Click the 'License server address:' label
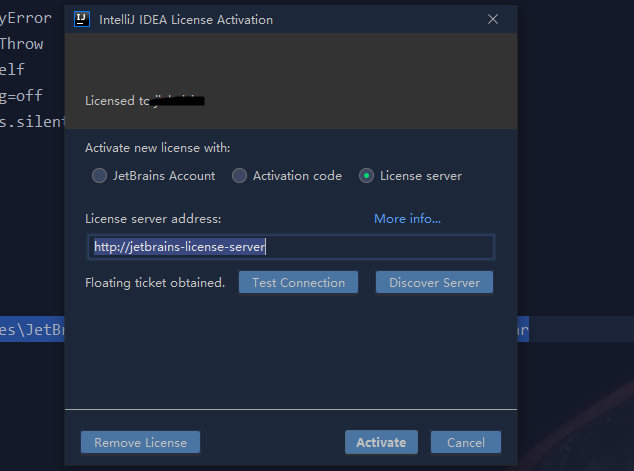Image resolution: width=634 pixels, height=471 pixels. tap(153, 219)
